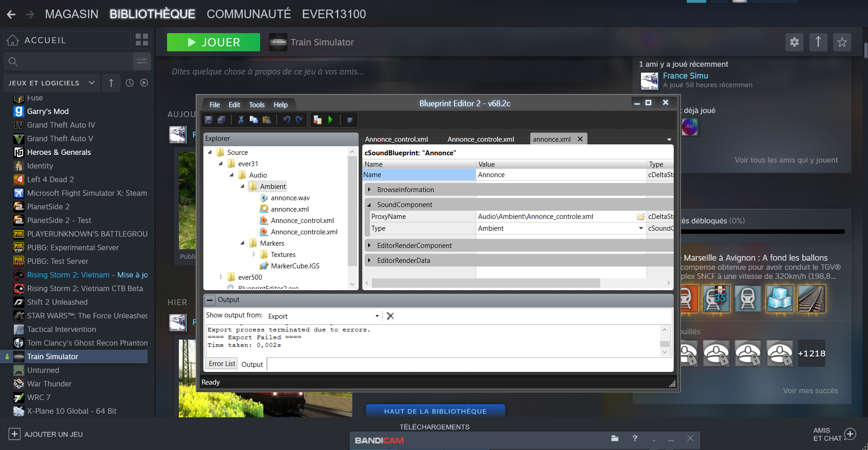Add Train Simulator to favorites star

pos(842,42)
